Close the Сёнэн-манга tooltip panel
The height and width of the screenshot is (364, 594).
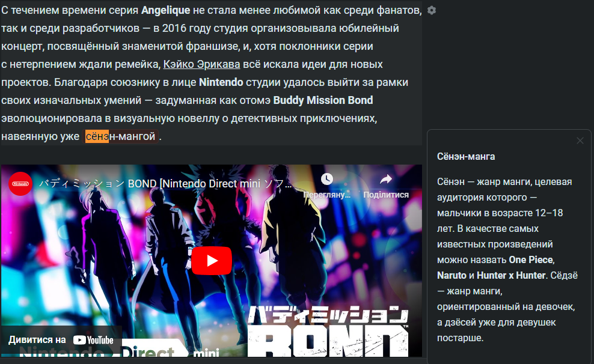click(x=580, y=141)
